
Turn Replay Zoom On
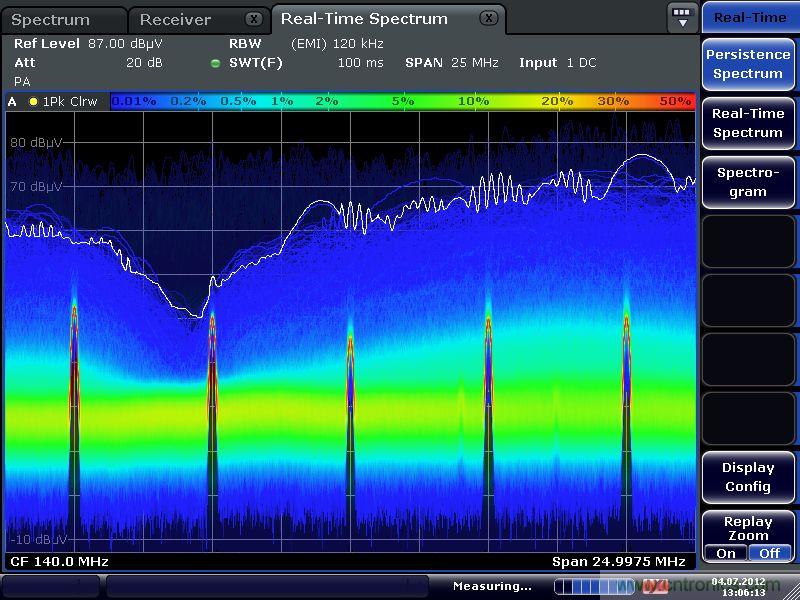(x=726, y=553)
